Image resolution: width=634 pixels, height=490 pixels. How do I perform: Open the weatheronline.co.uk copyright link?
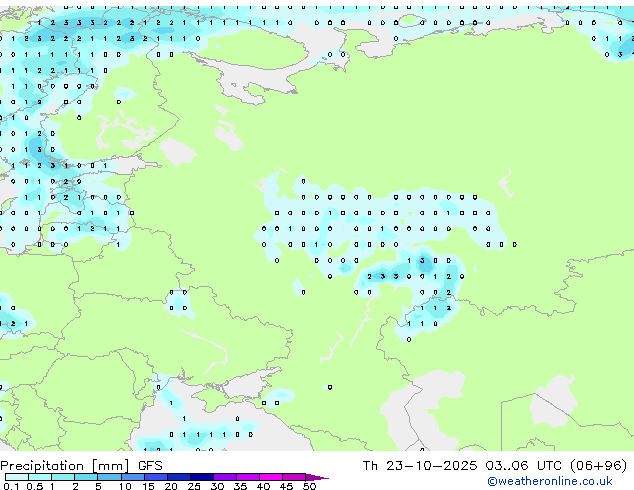click(x=550, y=481)
